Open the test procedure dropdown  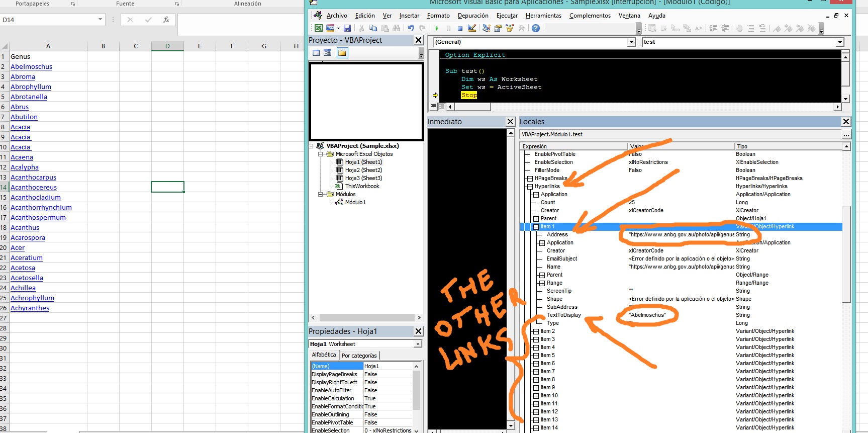click(x=840, y=42)
